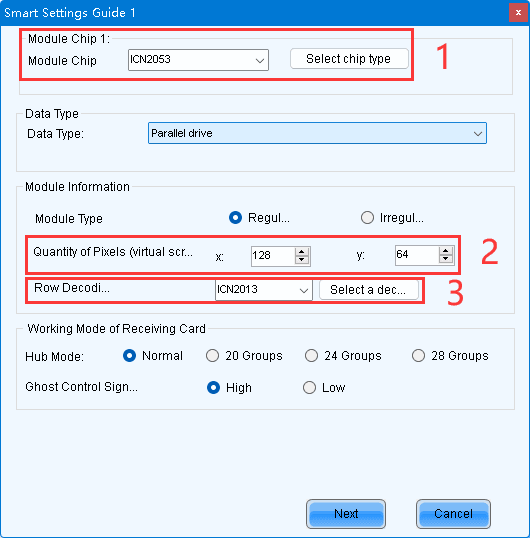Increase the y pixel quantity with up arrow

446,251
